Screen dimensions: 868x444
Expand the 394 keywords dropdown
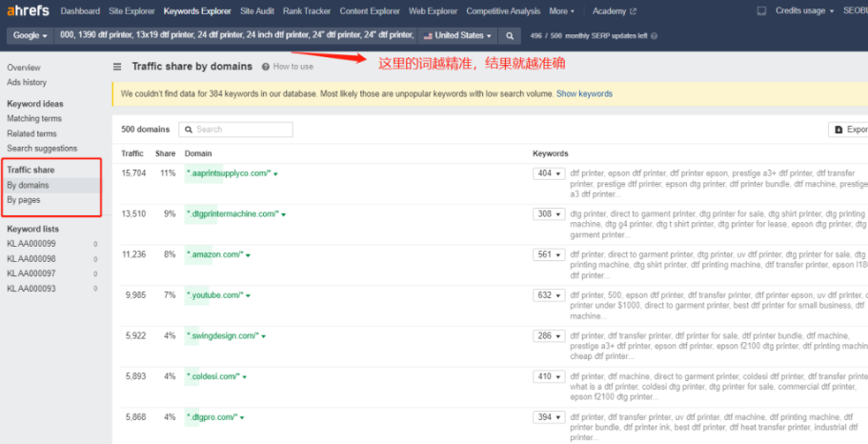[x=549, y=417]
